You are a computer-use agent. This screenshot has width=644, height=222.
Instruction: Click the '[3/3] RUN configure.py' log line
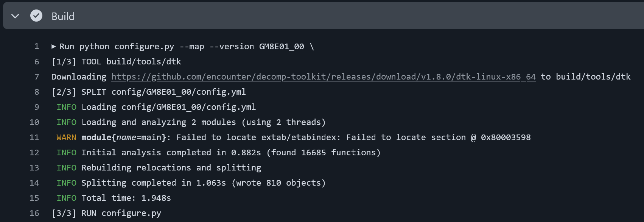pyautogui.click(x=106, y=213)
